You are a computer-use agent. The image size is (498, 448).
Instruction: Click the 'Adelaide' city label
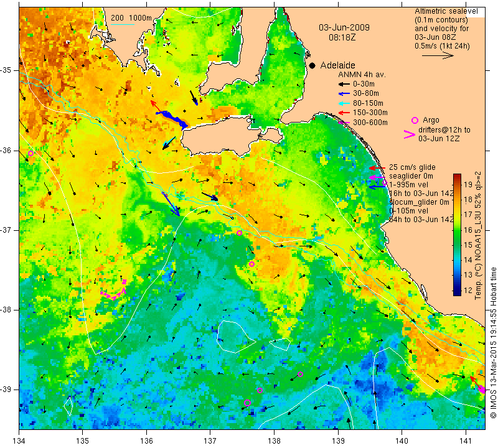point(337,65)
